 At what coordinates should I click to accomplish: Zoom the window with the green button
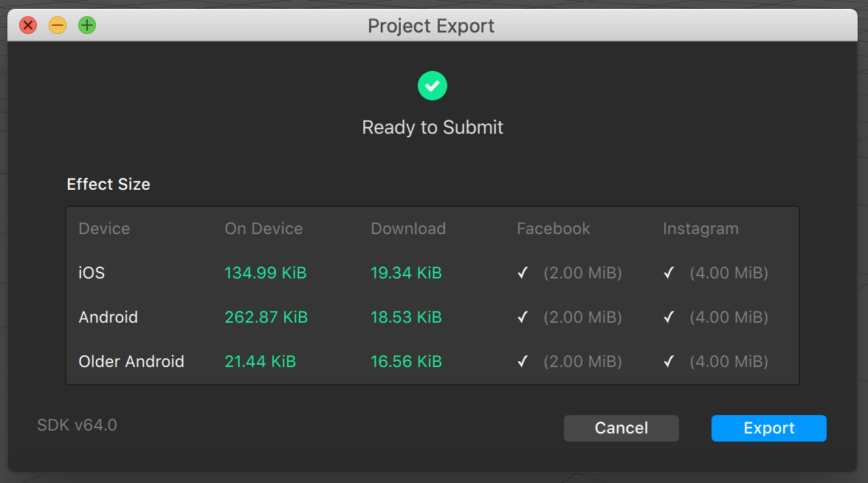(x=87, y=26)
